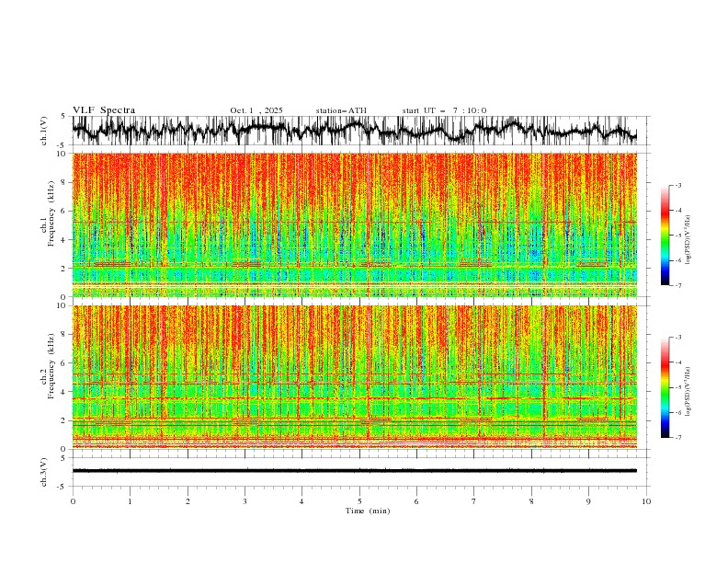
Task: Click the "ch.3(V)" axis label
Action: 44,472
